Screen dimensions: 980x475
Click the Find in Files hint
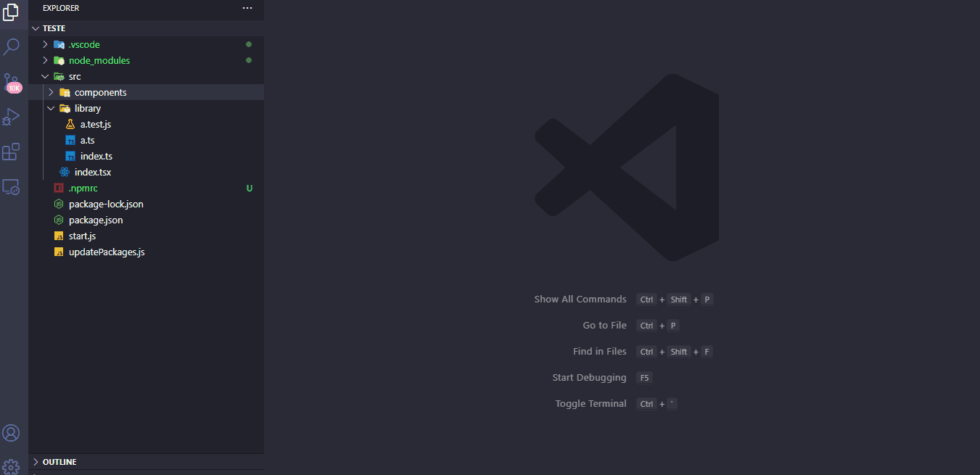click(600, 351)
